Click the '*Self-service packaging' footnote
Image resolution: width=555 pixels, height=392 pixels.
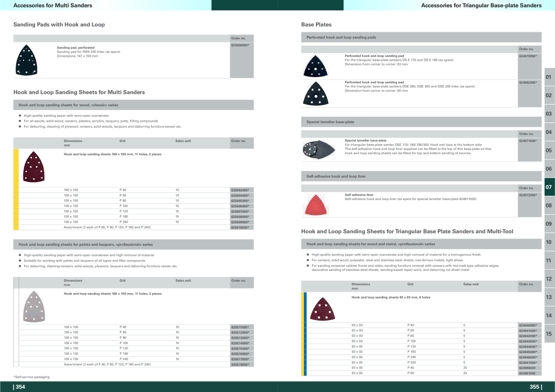(x=31, y=377)
